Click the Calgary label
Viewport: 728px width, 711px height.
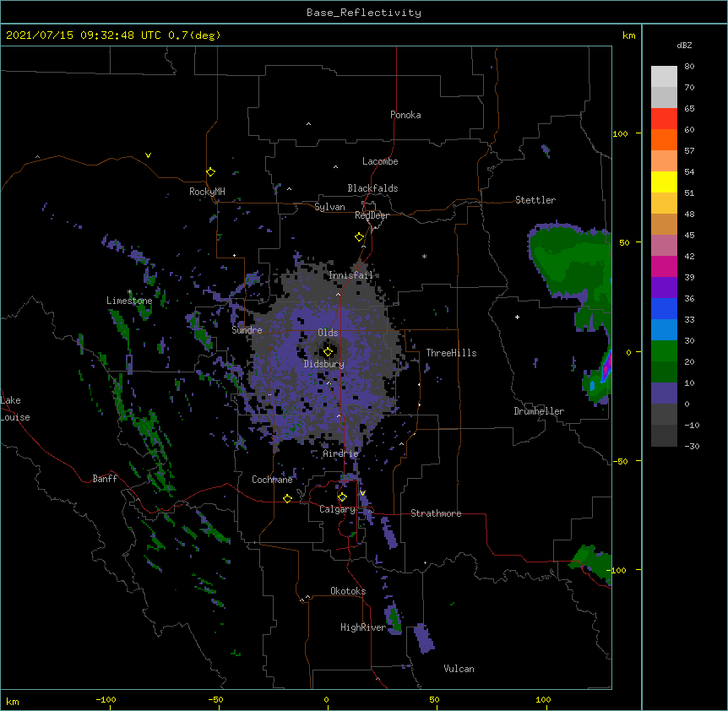[x=337, y=509]
